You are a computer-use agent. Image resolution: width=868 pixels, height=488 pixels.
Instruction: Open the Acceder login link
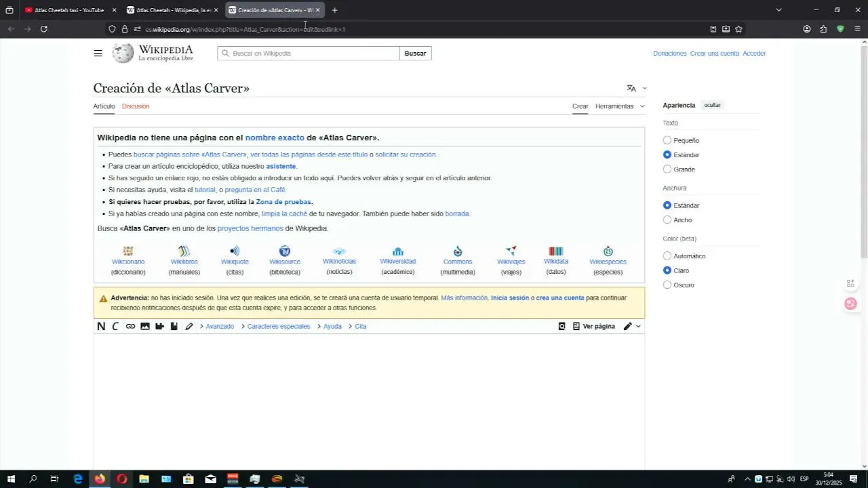pyautogui.click(x=754, y=54)
